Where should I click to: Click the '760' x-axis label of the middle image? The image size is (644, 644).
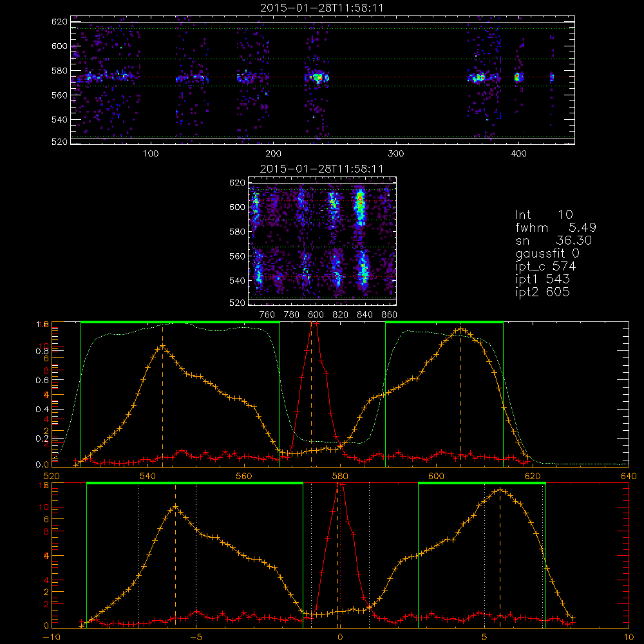[267, 315]
